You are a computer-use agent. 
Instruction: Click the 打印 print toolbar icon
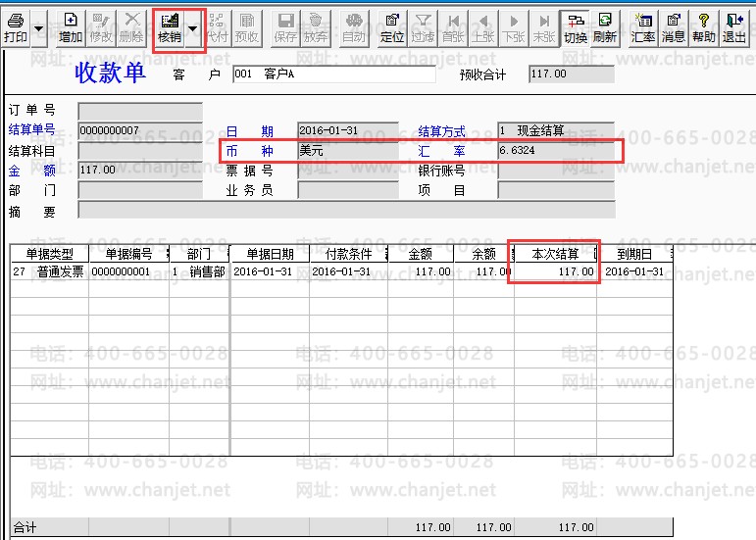point(16,28)
